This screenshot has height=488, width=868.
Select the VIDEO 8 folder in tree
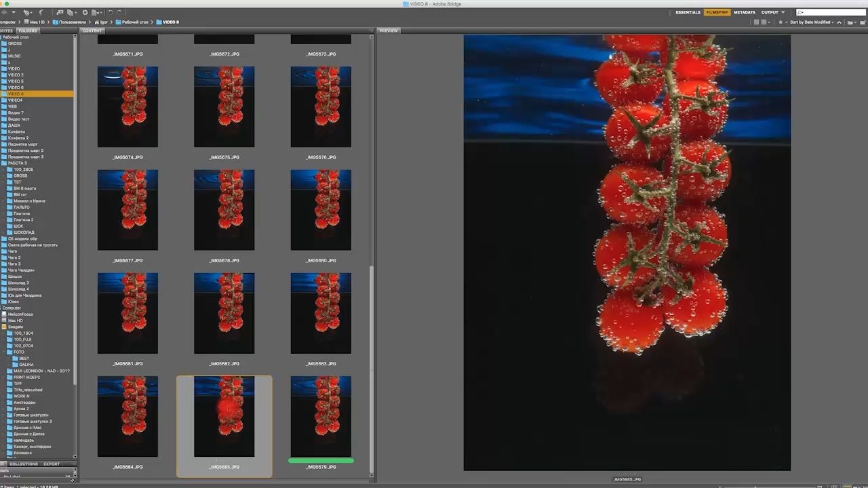click(37, 94)
